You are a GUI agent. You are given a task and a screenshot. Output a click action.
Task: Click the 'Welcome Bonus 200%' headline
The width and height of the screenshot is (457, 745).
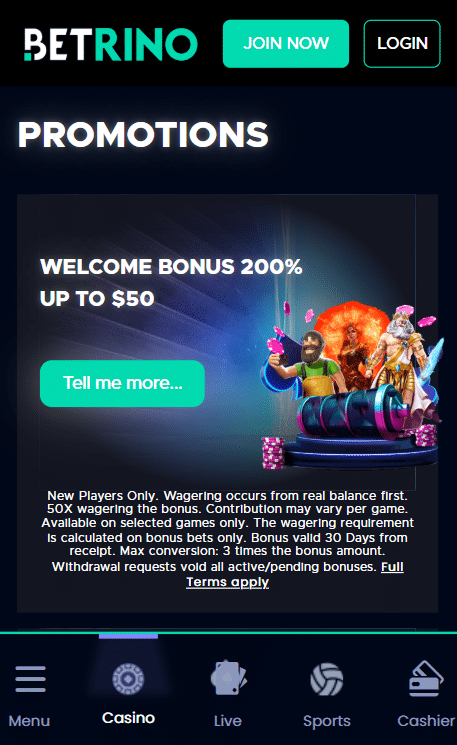click(x=171, y=267)
